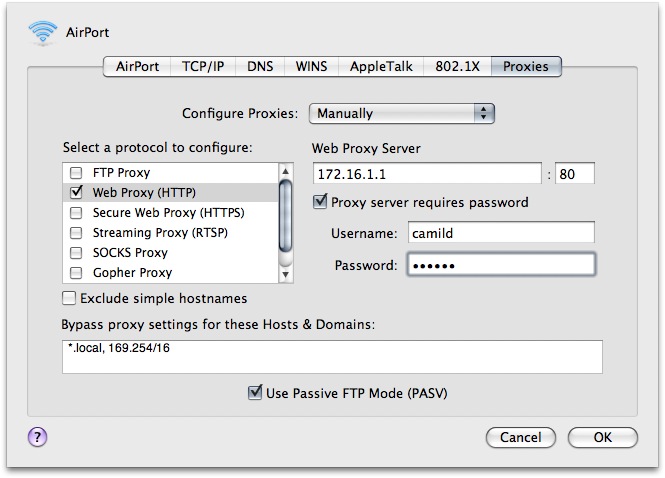Screen dimensions: 665x478
Task: Click the purple help question mark icon
Action: pos(37,436)
